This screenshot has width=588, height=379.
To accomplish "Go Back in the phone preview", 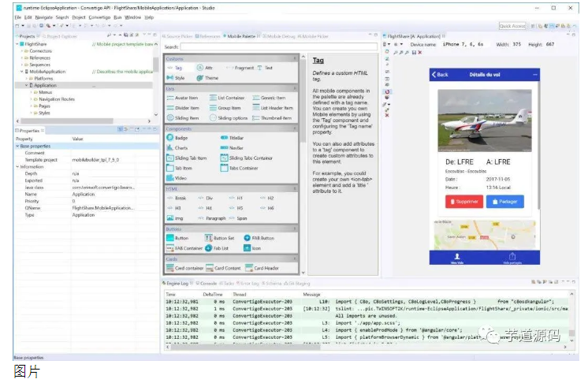I will [x=440, y=75].
